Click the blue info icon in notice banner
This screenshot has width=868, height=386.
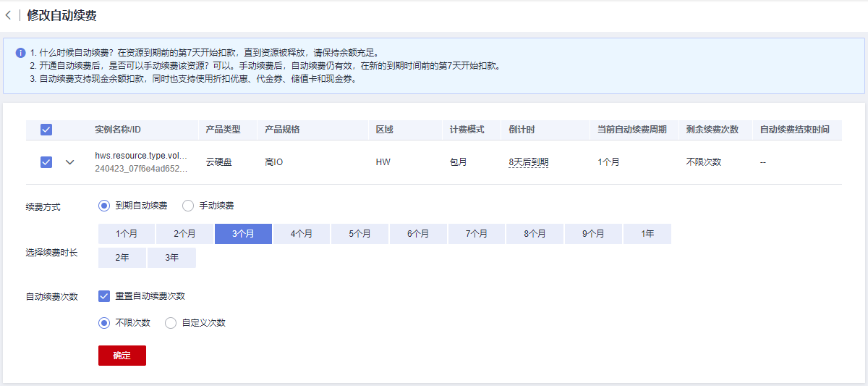click(x=20, y=53)
